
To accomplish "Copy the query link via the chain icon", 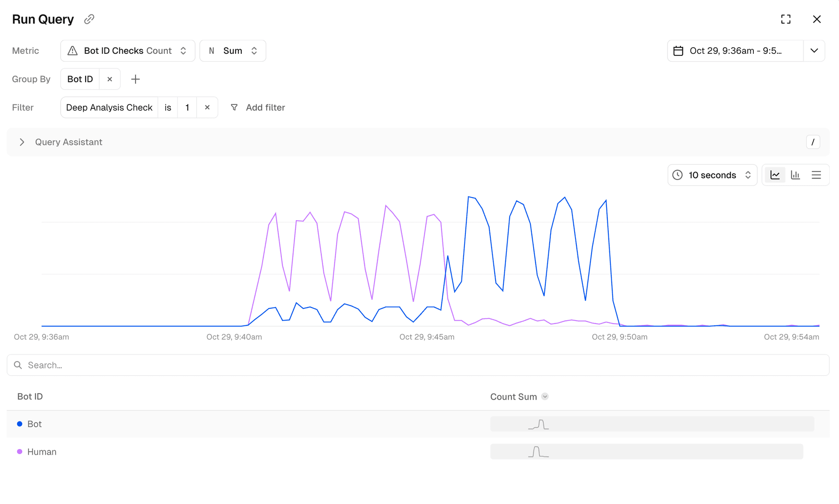I will pyautogui.click(x=89, y=19).
